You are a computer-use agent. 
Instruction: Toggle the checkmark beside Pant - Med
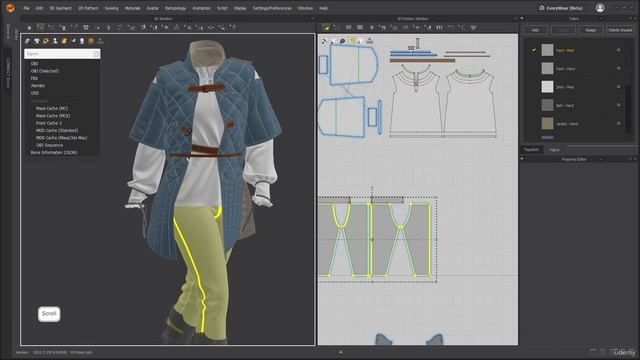533,50
